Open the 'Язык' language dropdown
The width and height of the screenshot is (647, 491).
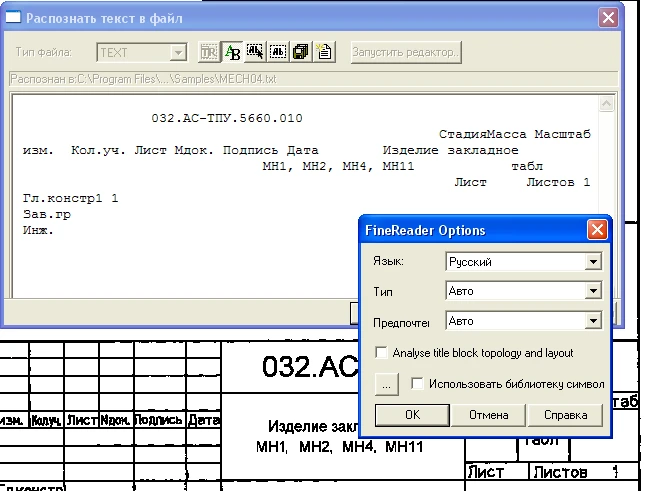point(593,262)
